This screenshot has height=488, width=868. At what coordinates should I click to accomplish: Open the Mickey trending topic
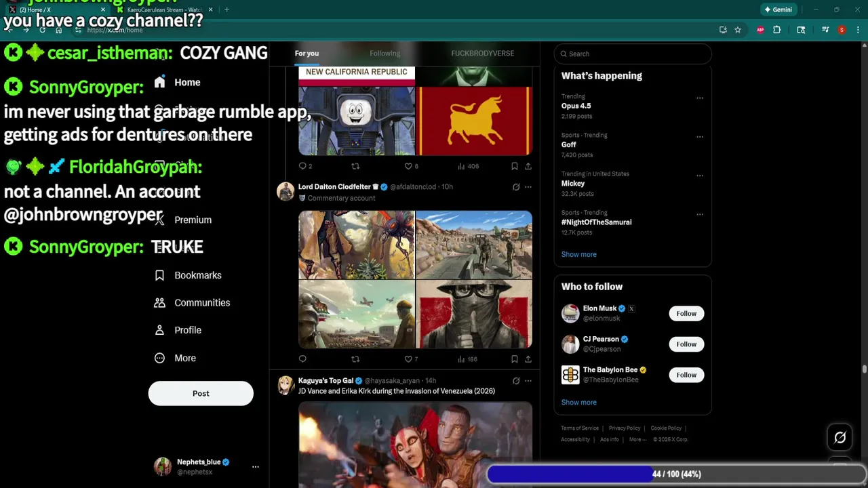pos(572,184)
